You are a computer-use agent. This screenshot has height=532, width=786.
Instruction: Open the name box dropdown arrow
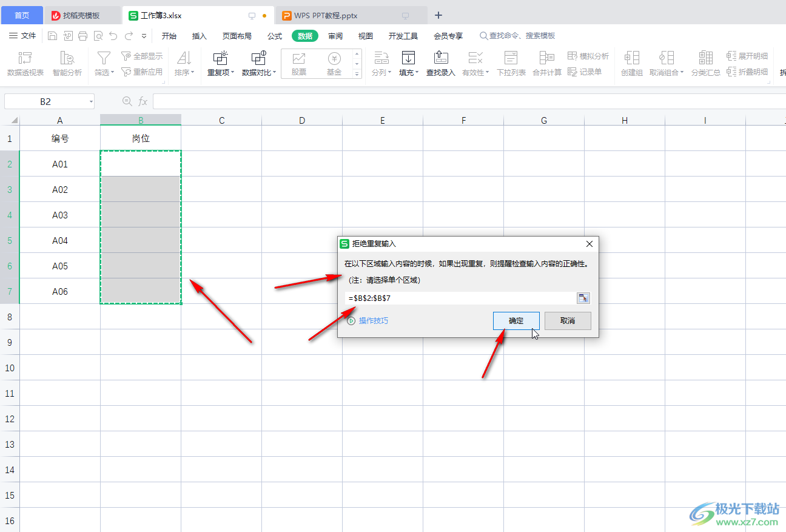[91, 101]
